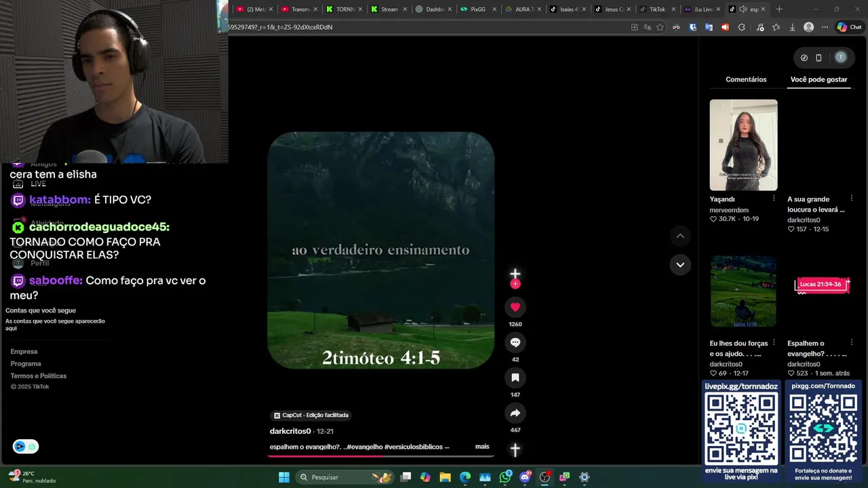Open Discord from the taskbar

(525, 477)
